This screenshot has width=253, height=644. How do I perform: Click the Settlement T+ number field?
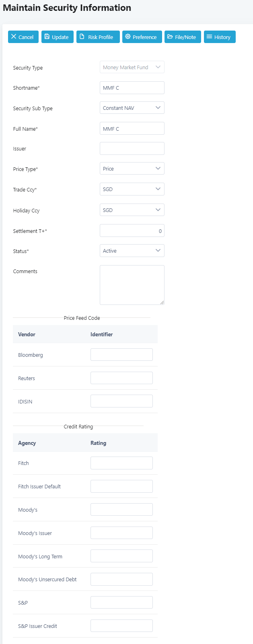132,231
